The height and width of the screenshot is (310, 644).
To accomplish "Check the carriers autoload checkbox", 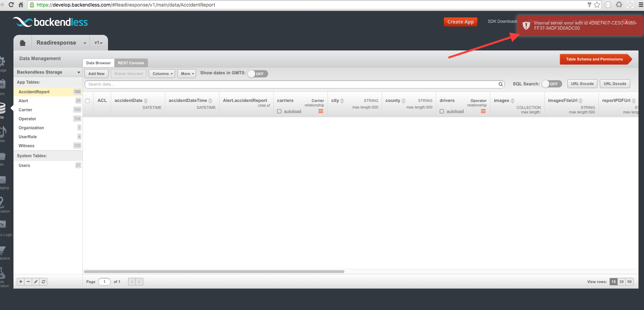I will point(279,111).
